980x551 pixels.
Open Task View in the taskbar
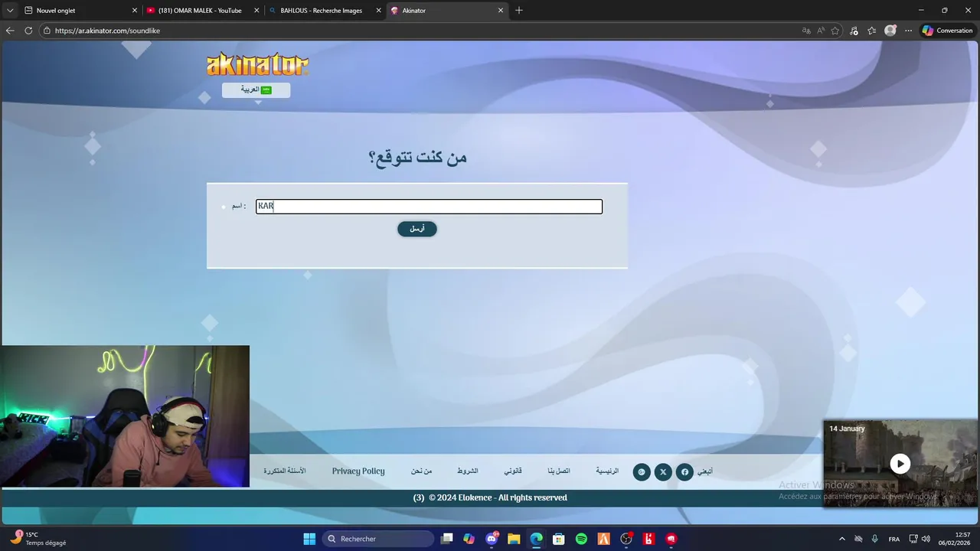pyautogui.click(x=447, y=539)
